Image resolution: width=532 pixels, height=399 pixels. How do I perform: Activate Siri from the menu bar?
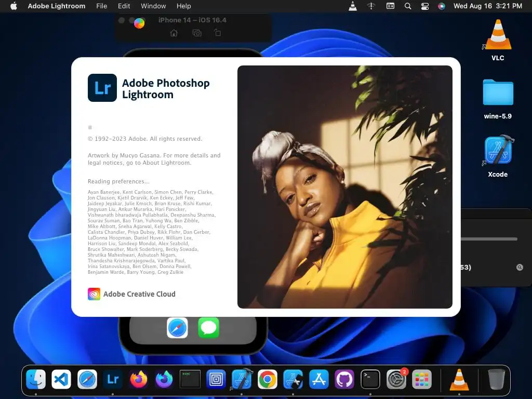coord(442,6)
